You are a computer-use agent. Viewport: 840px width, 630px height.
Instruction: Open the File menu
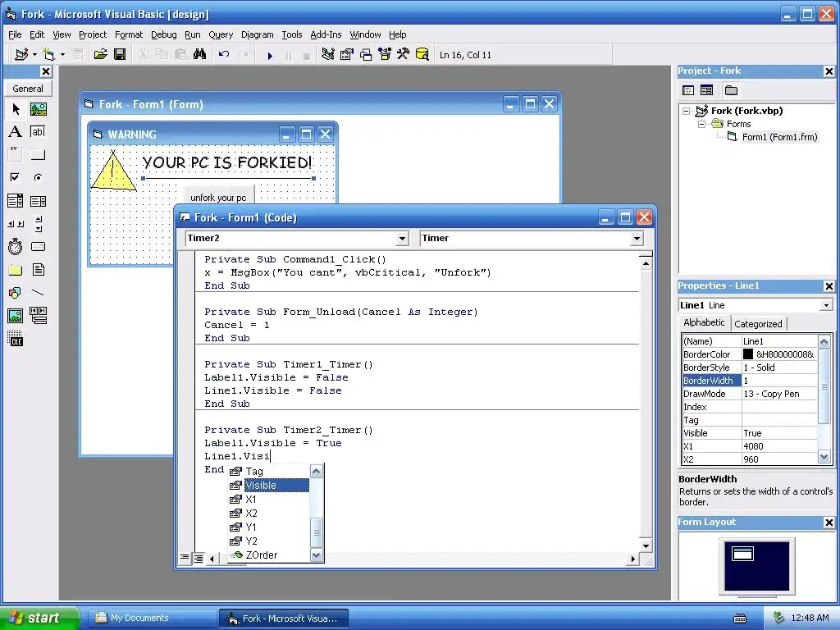pyautogui.click(x=15, y=34)
